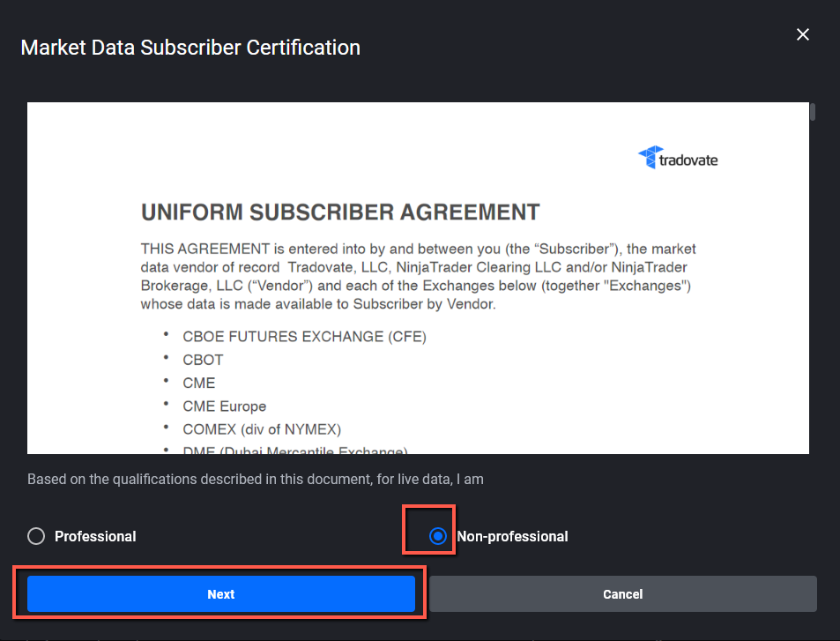
Task: Click the Professional label text
Action: click(95, 536)
